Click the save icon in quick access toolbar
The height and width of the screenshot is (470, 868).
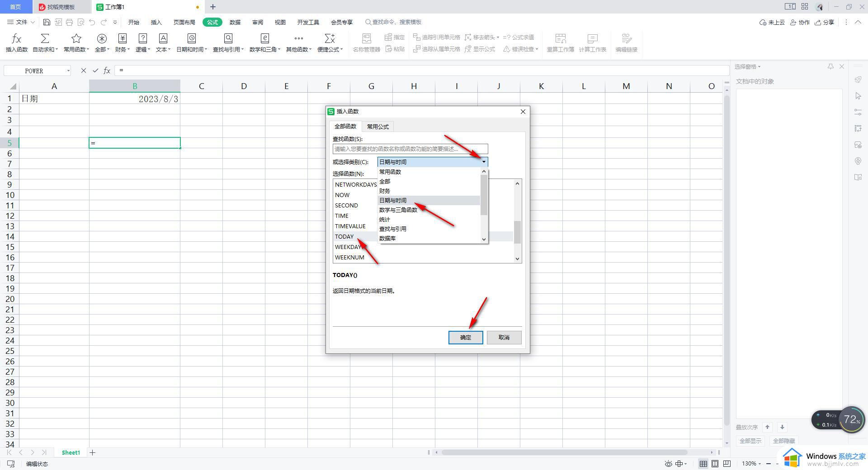(47, 22)
